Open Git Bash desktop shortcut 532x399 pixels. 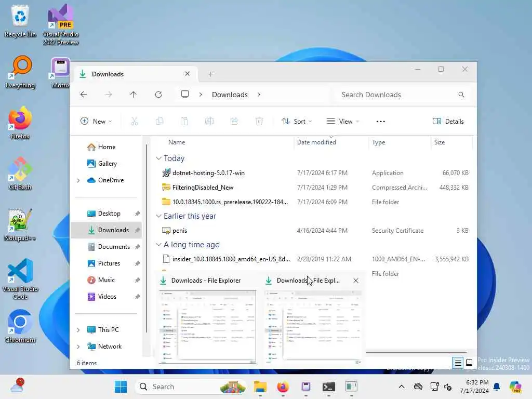pyautogui.click(x=20, y=174)
